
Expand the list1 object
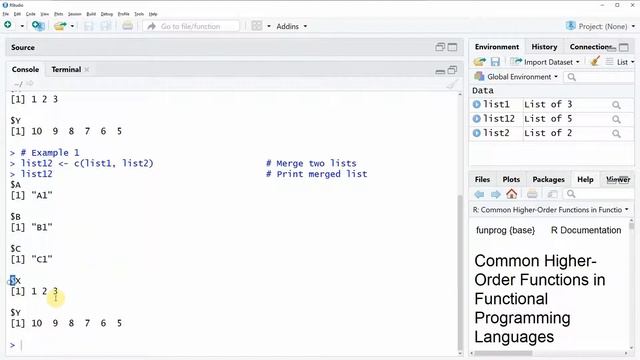coord(476,104)
